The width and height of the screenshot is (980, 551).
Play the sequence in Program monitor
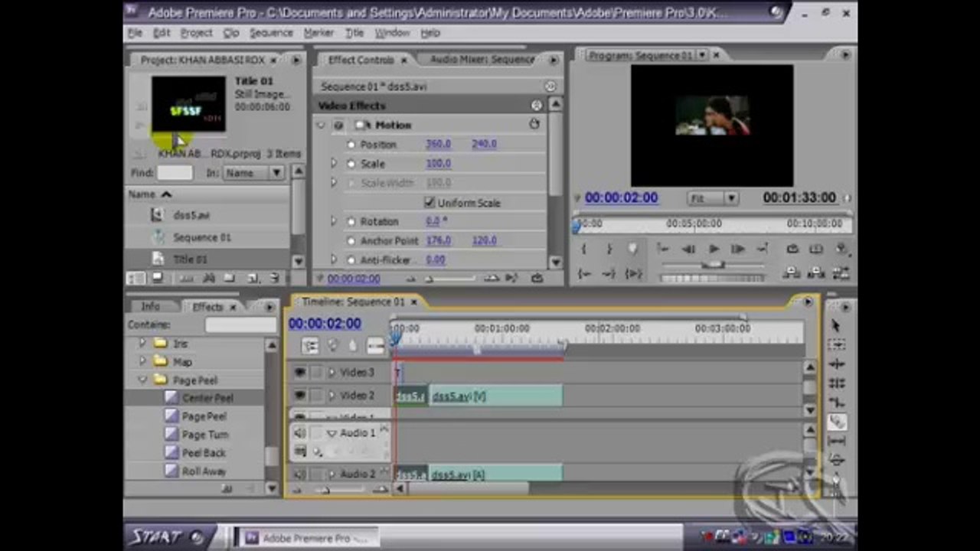click(714, 249)
